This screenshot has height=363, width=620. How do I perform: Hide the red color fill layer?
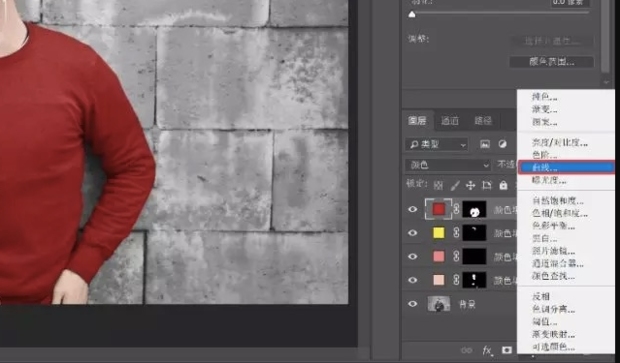[x=412, y=209]
